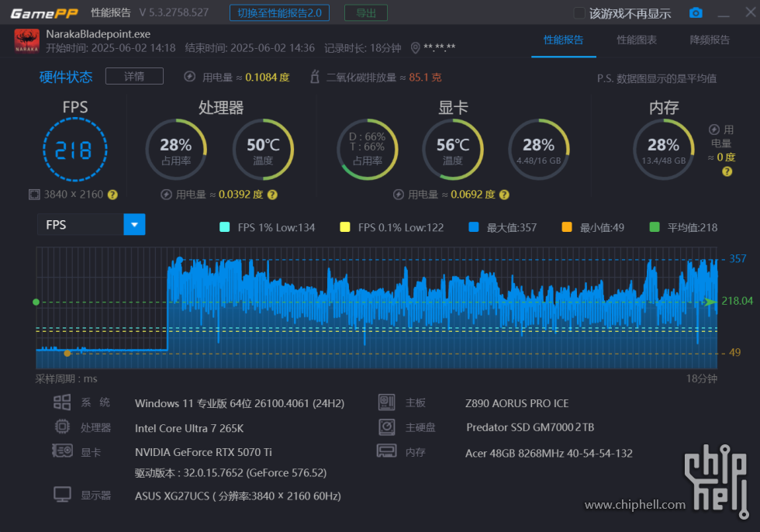Viewport: 760px width, 532px height.
Task: Enable 该游戏不再显示 checkbox
Action: (579, 13)
